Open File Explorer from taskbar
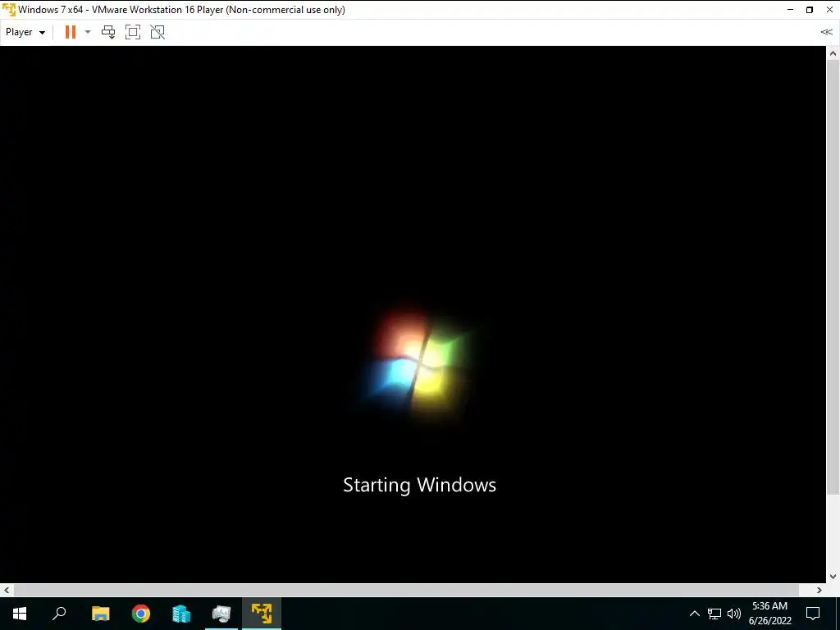The height and width of the screenshot is (630, 840). [x=101, y=614]
